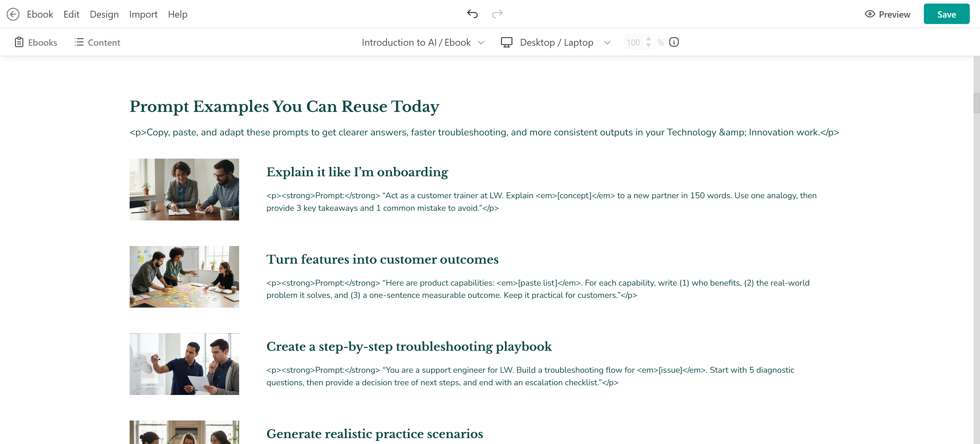Open the Design menu
Image resolution: width=980 pixels, height=444 pixels.
104,14
